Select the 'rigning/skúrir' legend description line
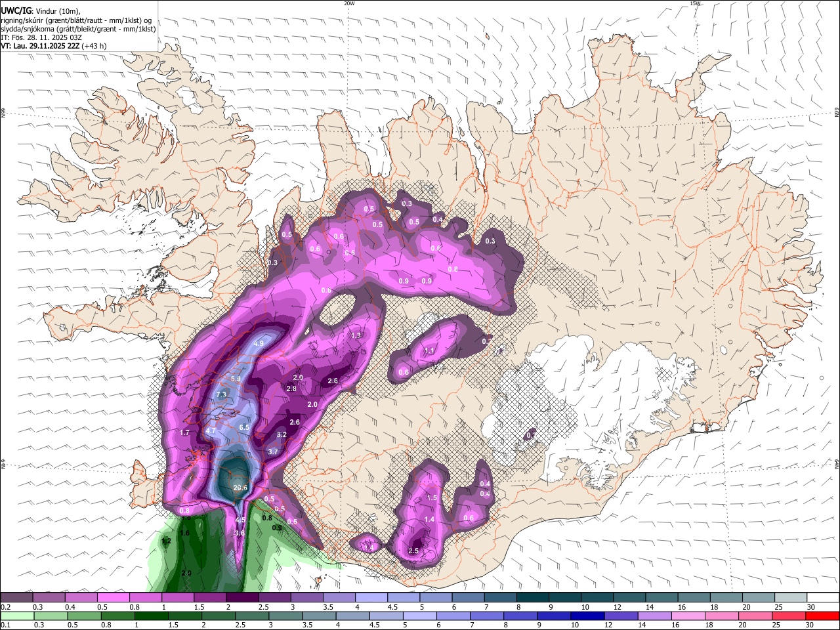Screen dimensions: 840x630 click(76, 20)
